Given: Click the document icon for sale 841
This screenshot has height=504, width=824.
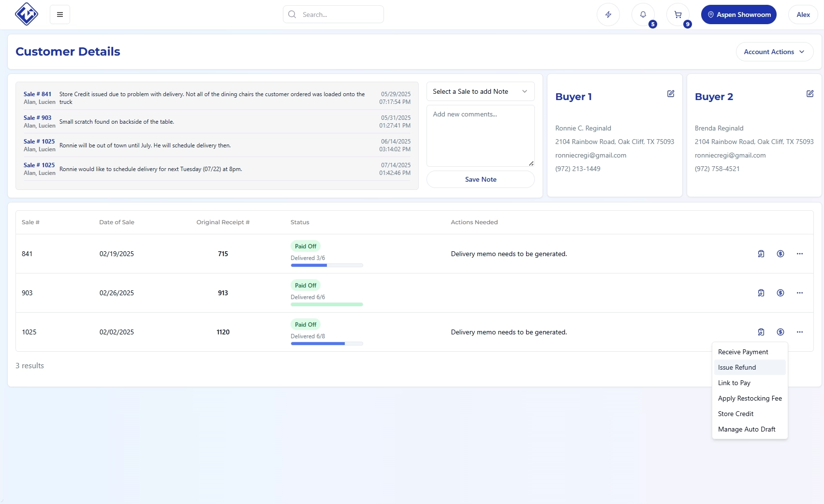Looking at the screenshot, I should pyautogui.click(x=761, y=254).
